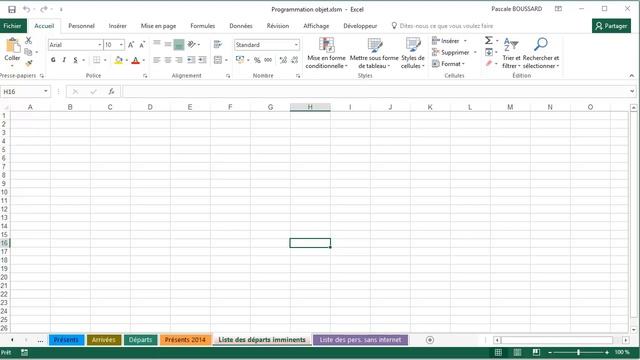
Task: Select row 16 header
Action: coord(4,243)
